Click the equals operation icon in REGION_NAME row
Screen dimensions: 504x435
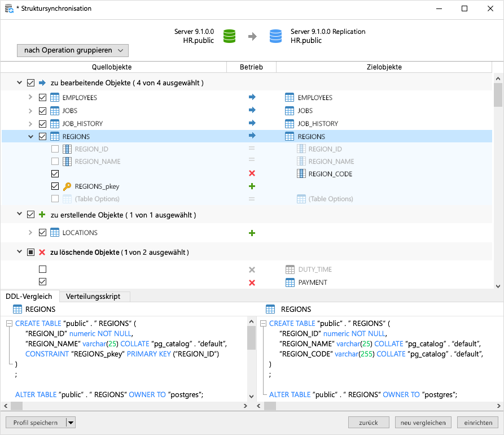pyautogui.click(x=251, y=161)
